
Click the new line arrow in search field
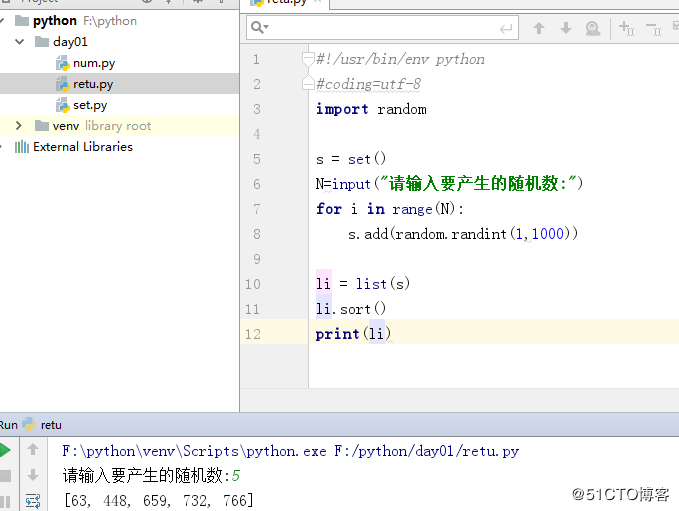506,29
